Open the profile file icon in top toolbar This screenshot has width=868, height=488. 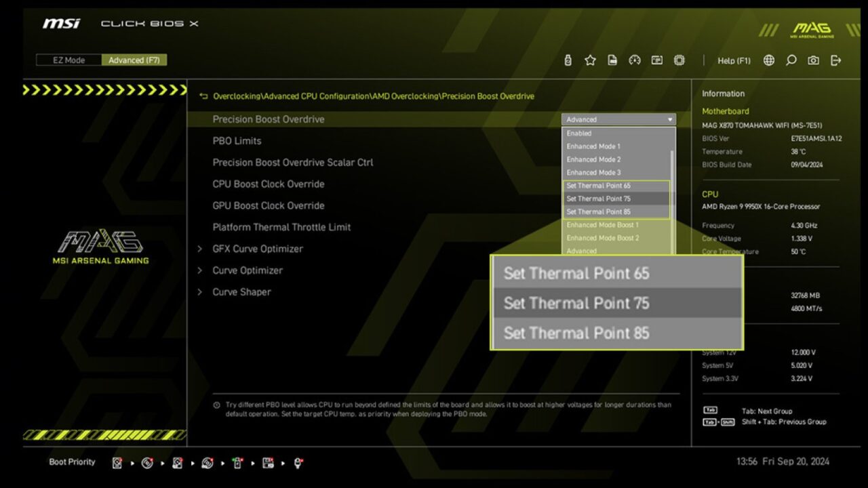pos(612,60)
